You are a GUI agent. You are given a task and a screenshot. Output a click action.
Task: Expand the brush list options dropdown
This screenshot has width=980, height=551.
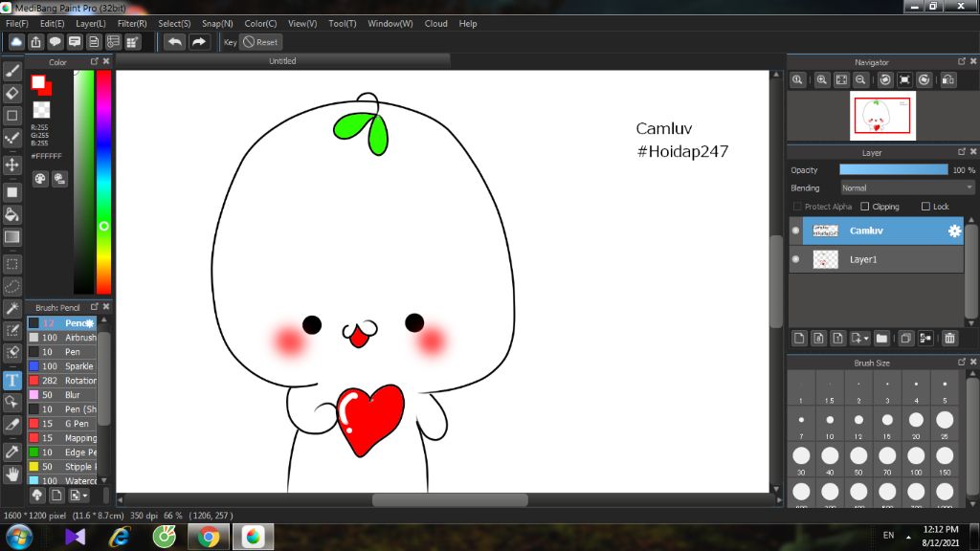click(x=78, y=496)
